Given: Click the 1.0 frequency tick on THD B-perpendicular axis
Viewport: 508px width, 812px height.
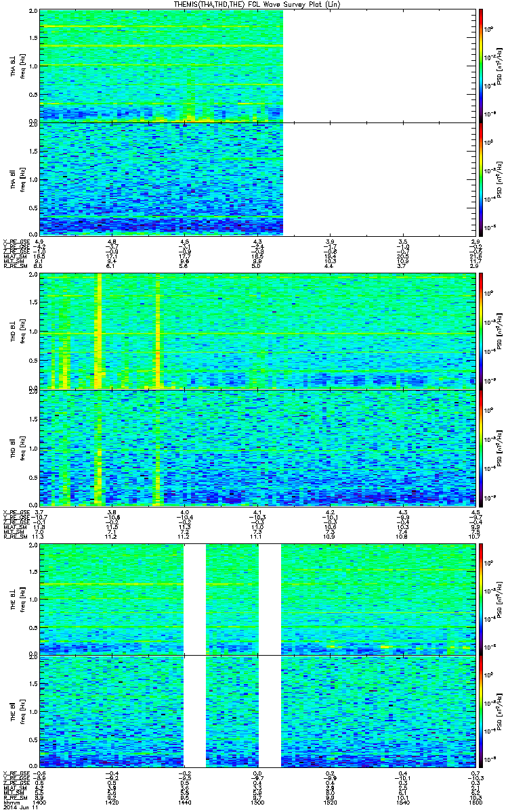Looking at the screenshot, I should tap(34, 332).
